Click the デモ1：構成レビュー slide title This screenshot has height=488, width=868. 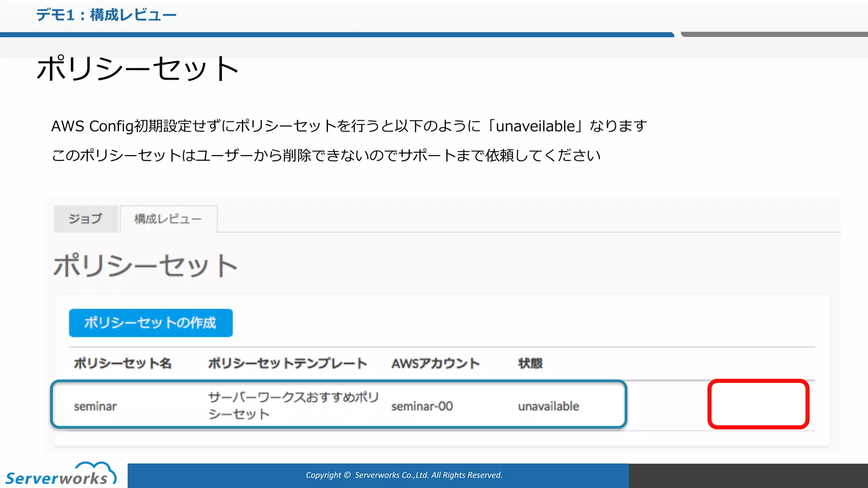(106, 15)
